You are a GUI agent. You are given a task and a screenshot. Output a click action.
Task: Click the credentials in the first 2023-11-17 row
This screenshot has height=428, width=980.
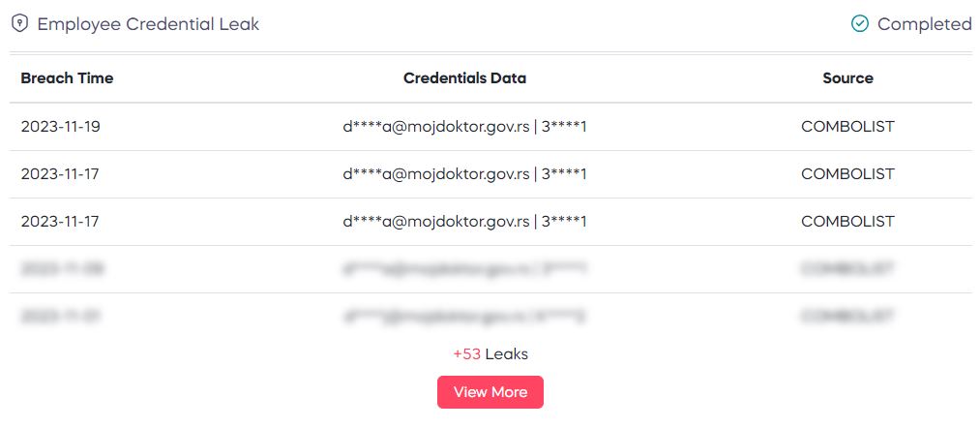pos(464,174)
